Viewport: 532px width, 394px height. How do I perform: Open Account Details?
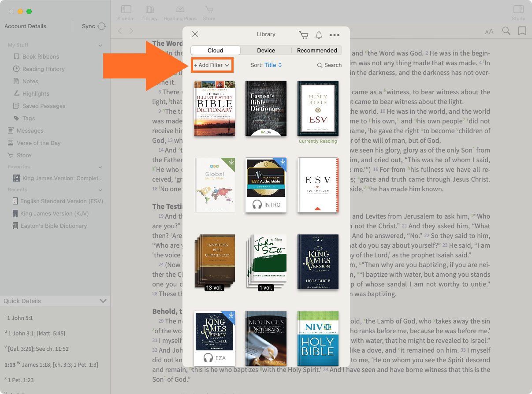point(25,26)
